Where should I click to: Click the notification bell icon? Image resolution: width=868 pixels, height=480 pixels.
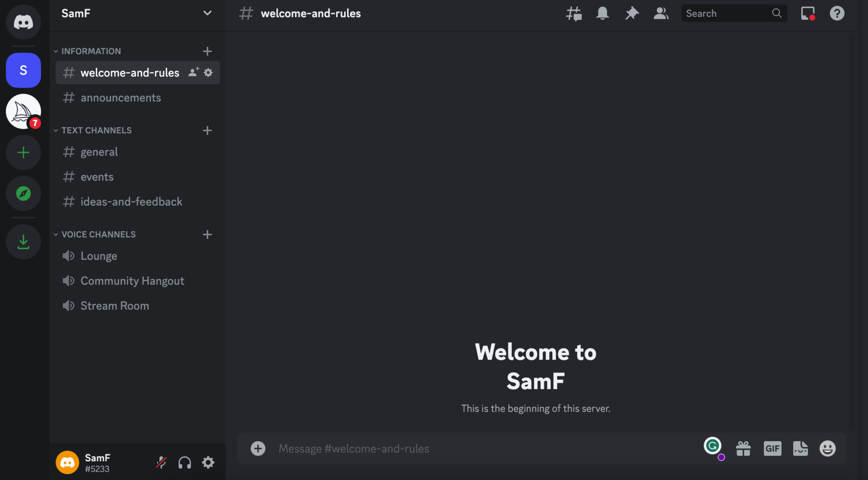(x=602, y=14)
